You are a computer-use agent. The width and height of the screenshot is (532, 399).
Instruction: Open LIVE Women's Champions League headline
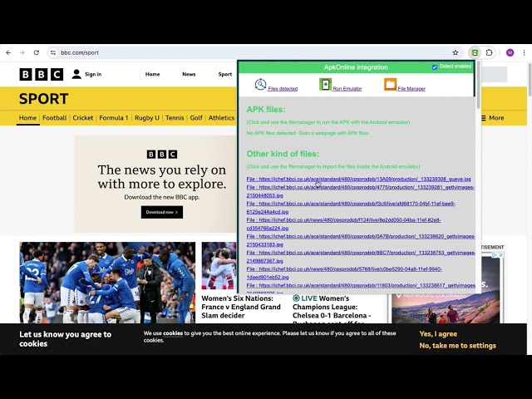pyautogui.click(x=331, y=308)
